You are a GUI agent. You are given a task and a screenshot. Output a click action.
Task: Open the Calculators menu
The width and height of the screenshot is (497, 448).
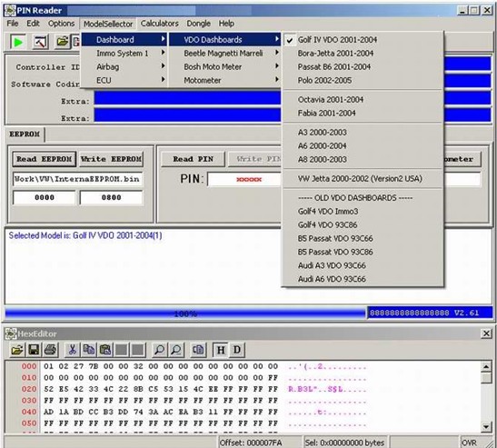(x=159, y=24)
